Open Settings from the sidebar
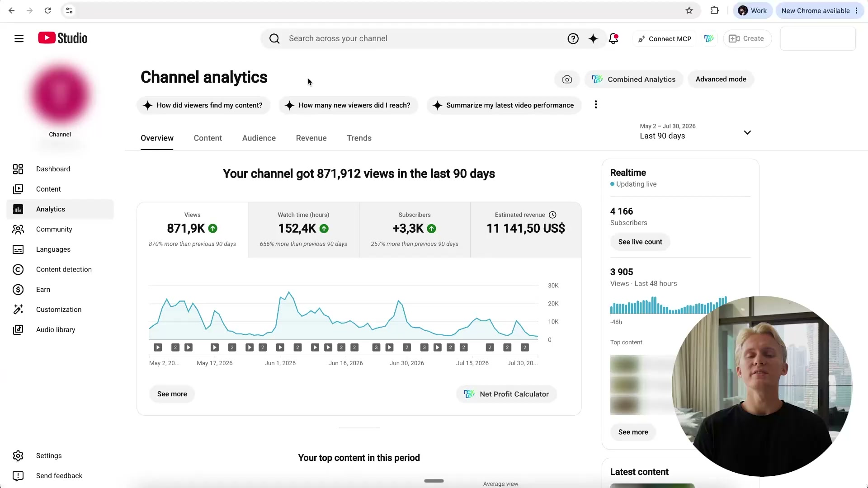The image size is (868, 488). click(x=61, y=456)
